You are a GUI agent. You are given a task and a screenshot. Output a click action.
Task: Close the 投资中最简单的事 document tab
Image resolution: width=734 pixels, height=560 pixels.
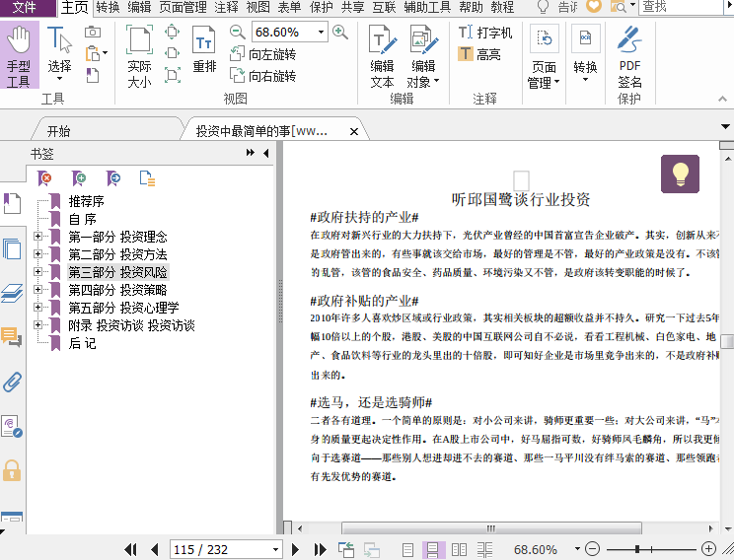coord(354,132)
